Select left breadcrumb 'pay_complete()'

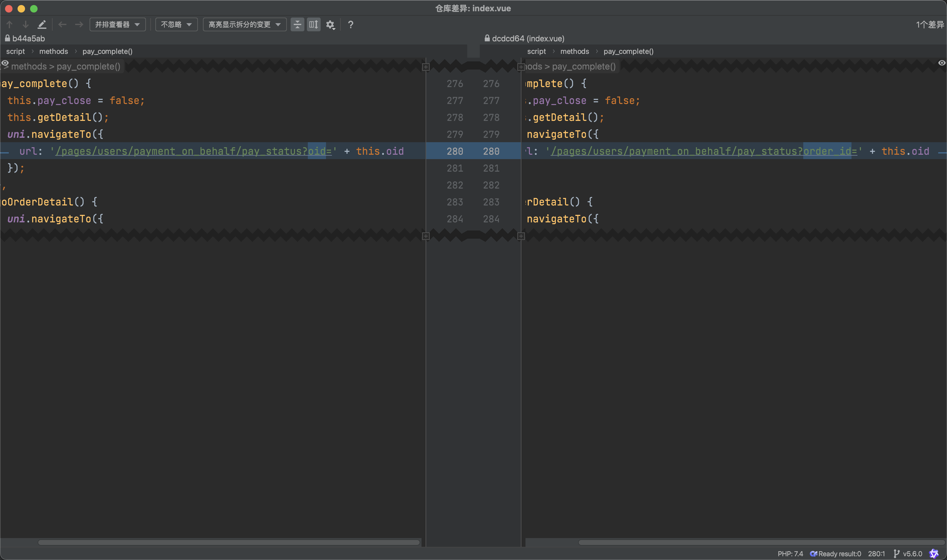click(107, 51)
